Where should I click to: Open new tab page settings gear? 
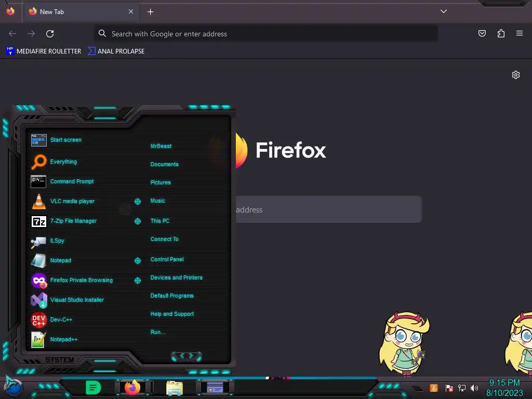[x=516, y=75]
